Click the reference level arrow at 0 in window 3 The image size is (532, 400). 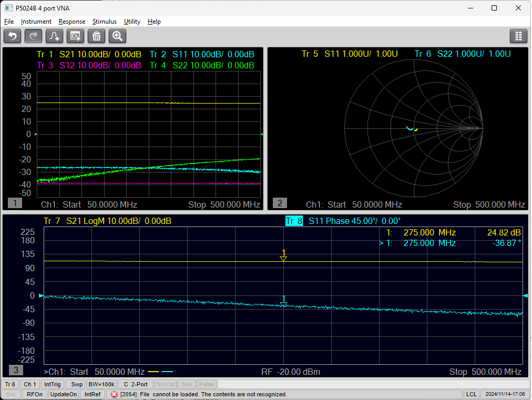41,296
